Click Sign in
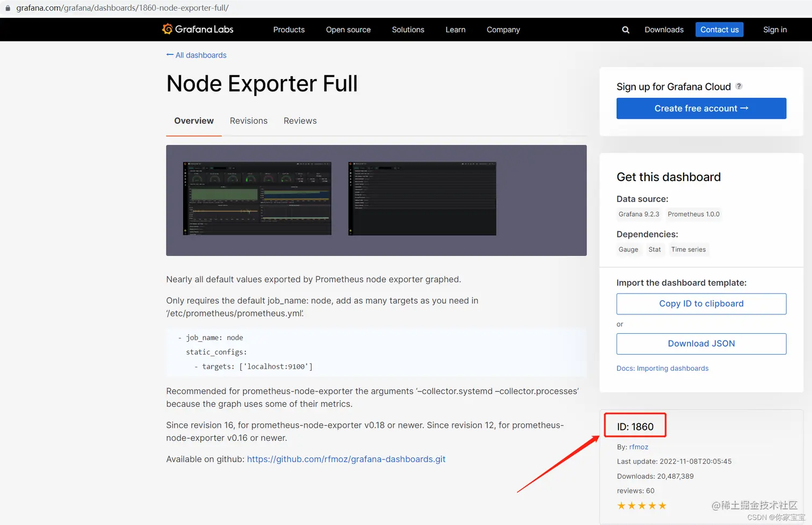 (x=775, y=30)
